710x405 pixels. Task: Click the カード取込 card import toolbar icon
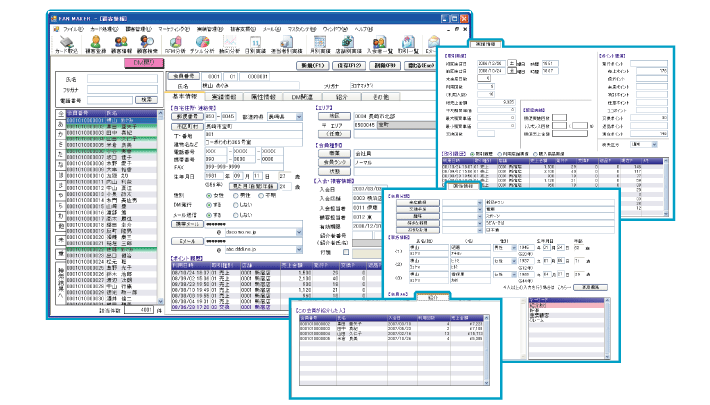pyautogui.click(x=66, y=44)
